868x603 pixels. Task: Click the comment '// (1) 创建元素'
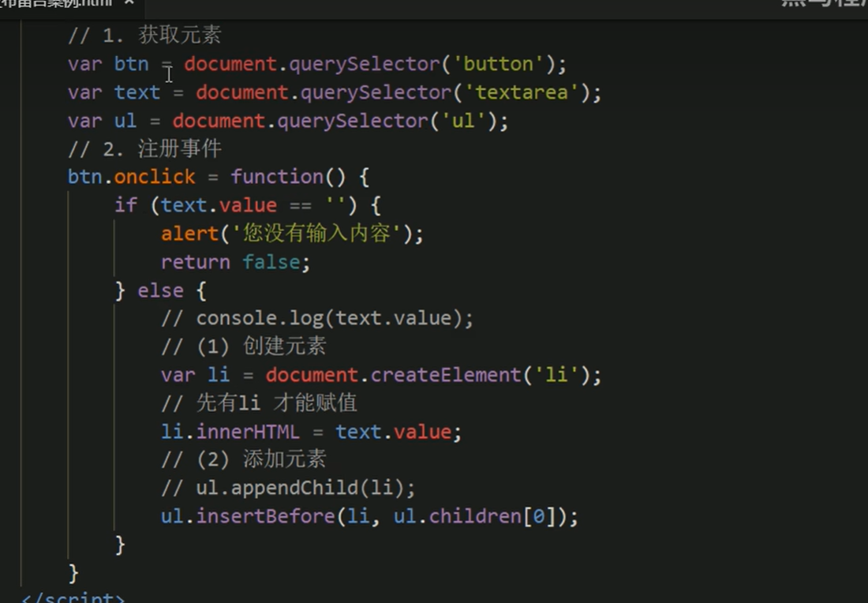(x=244, y=346)
